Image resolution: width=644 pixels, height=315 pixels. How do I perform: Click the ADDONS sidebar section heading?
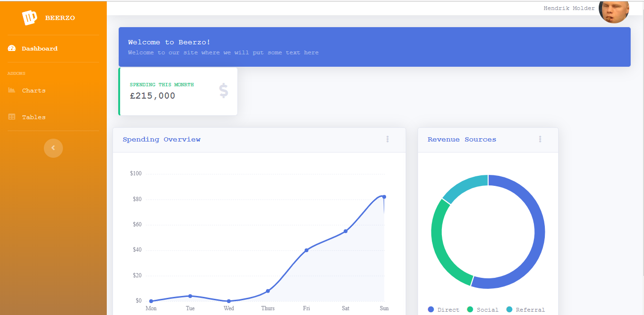(17, 73)
